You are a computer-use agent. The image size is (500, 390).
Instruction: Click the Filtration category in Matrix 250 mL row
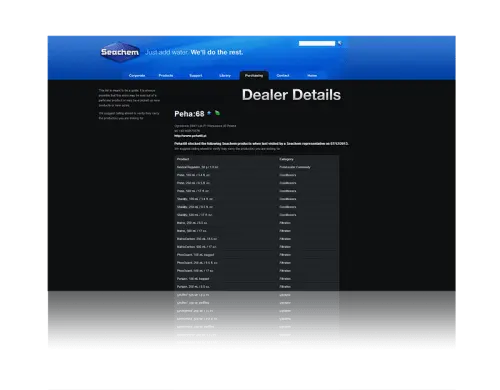pos(285,223)
